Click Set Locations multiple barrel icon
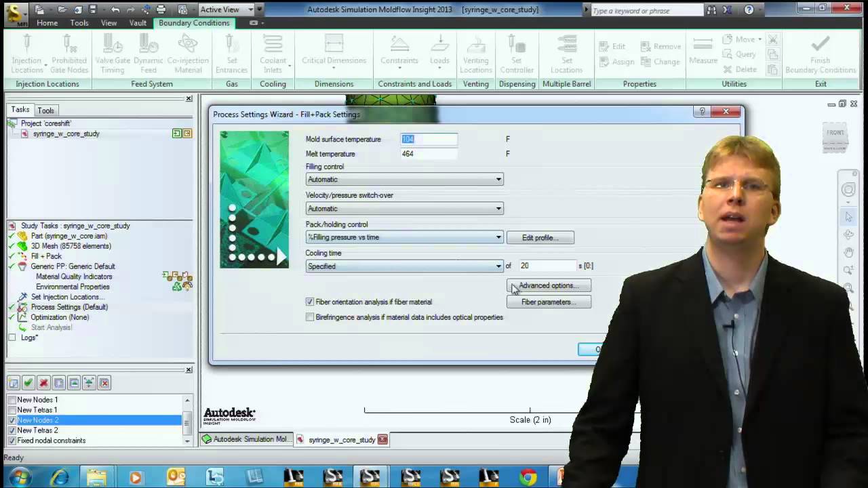Image resolution: width=868 pixels, height=488 pixels. pos(566,45)
